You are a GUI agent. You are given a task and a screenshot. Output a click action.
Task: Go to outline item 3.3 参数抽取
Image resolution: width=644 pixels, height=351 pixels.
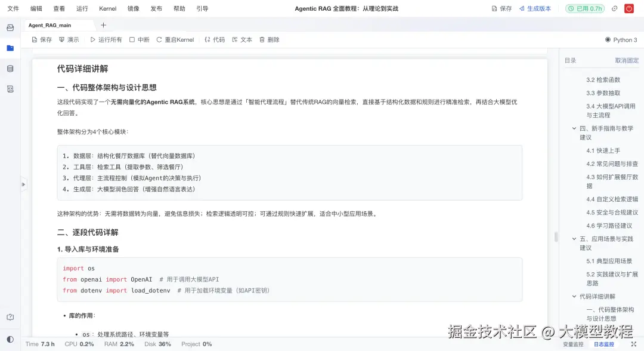[x=603, y=93]
